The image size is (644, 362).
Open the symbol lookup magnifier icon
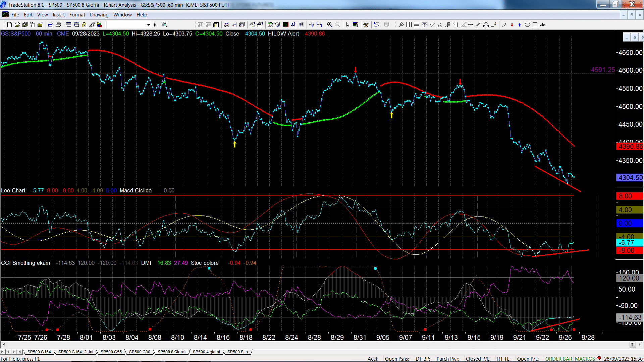pyautogui.click(x=164, y=24)
